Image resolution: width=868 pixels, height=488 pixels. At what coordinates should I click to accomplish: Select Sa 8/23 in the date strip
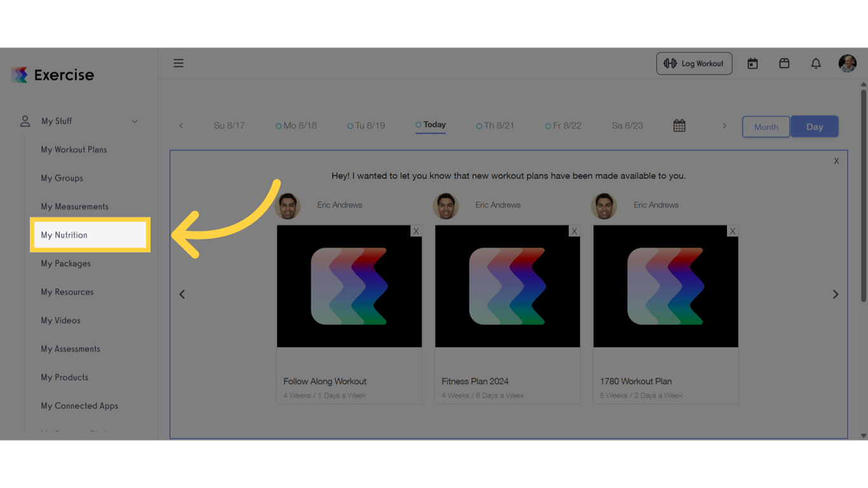pos(627,126)
